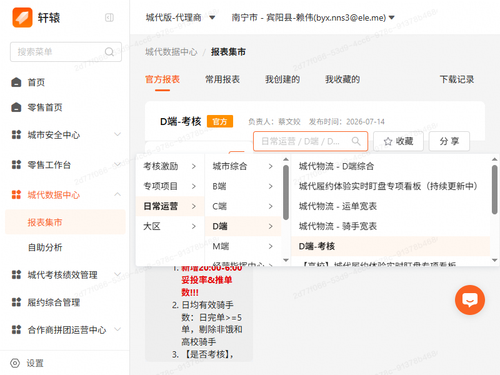The image size is (500, 375).
Task: Click the middle cascader column scrollbar
Action: (x=286, y=193)
